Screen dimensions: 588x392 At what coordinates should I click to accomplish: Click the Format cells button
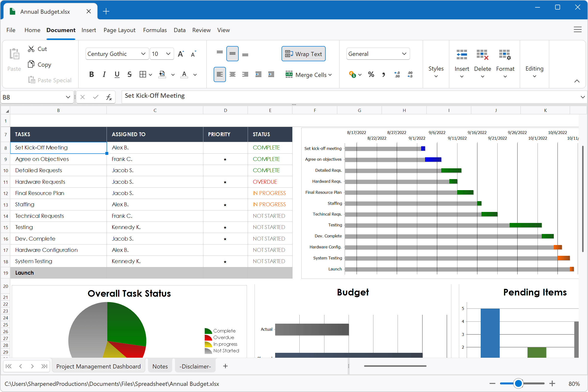[x=505, y=61]
